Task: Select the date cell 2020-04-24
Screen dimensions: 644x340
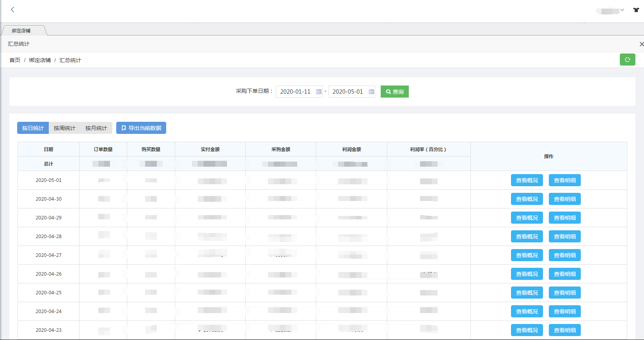Action: pyautogui.click(x=49, y=312)
